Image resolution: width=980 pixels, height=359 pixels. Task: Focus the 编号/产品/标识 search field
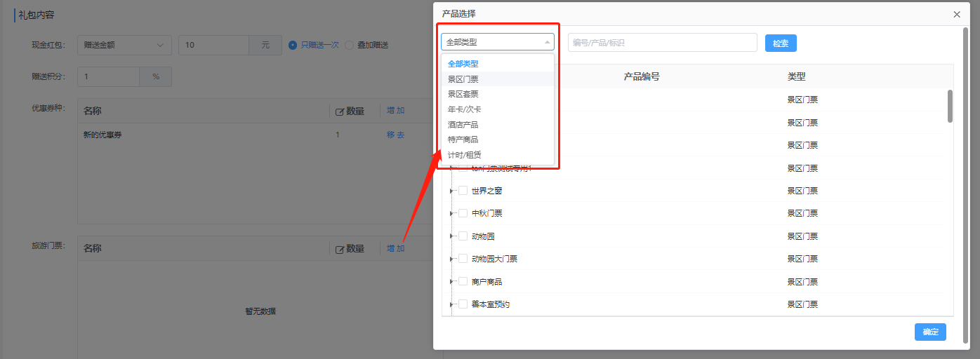(x=662, y=43)
